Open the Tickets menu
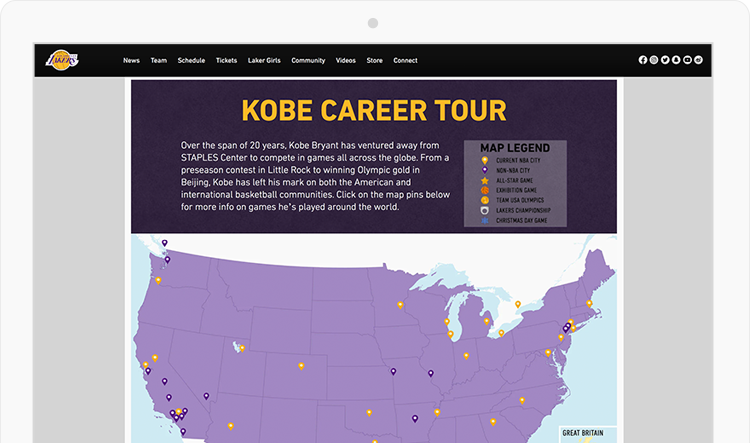Screen dimensions: 750x443 click(x=226, y=60)
